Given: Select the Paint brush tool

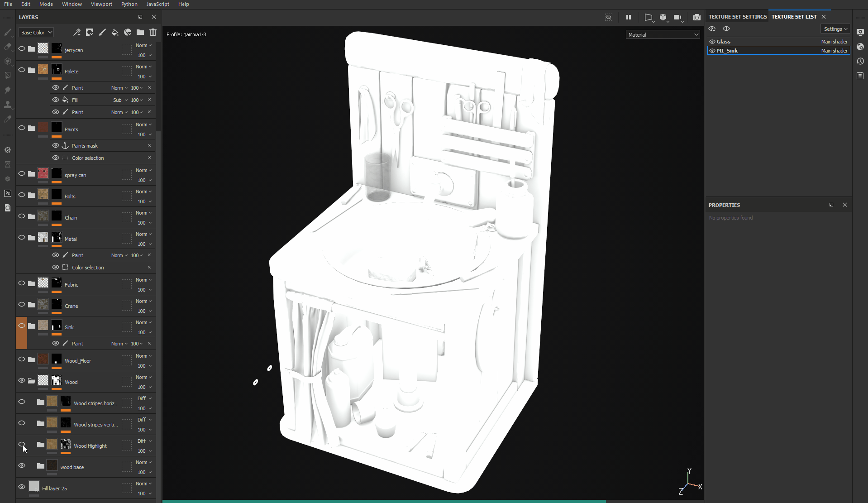Looking at the screenshot, I should 8,33.
